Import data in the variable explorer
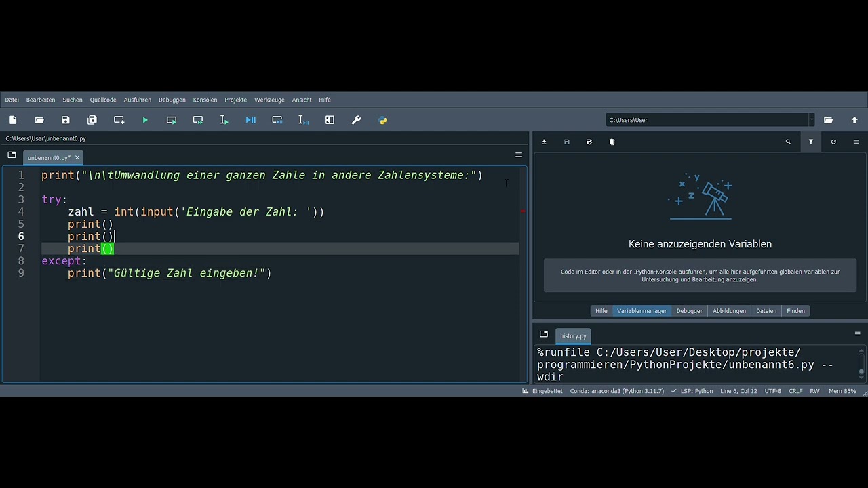 point(544,142)
